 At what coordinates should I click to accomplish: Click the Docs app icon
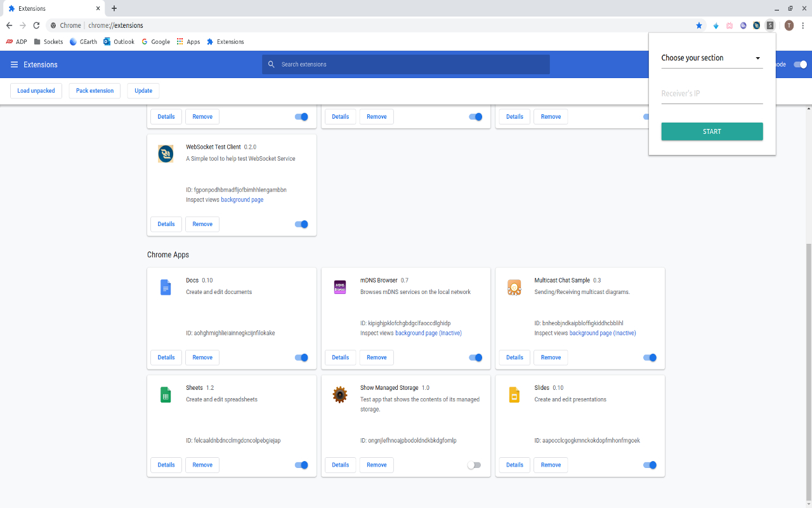[166, 287]
